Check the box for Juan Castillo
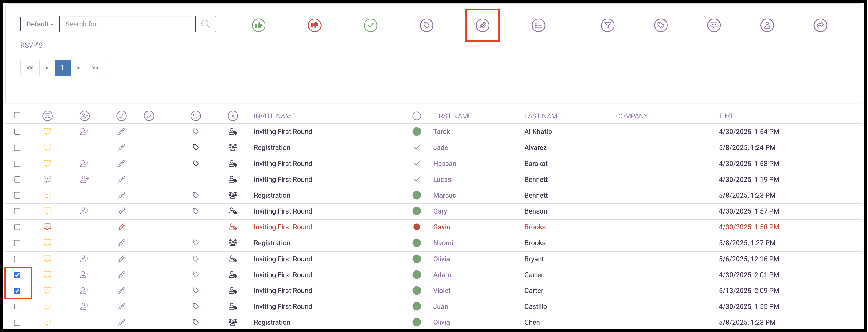Viewport: 868px width, 332px height. [17, 306]
